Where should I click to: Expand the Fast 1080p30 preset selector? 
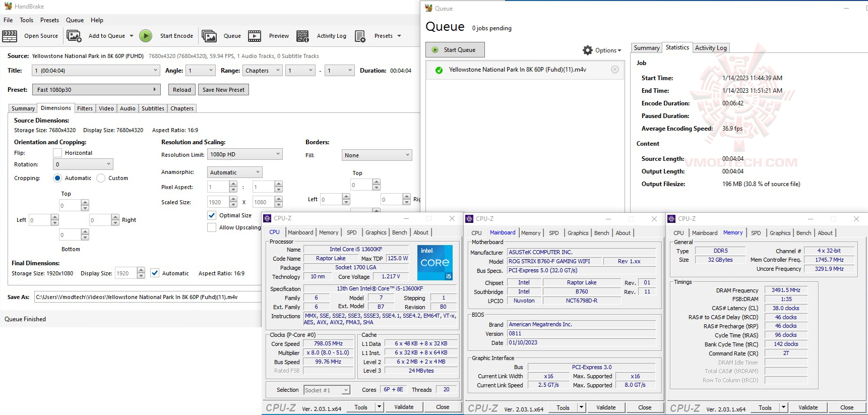tap(97, 90)
